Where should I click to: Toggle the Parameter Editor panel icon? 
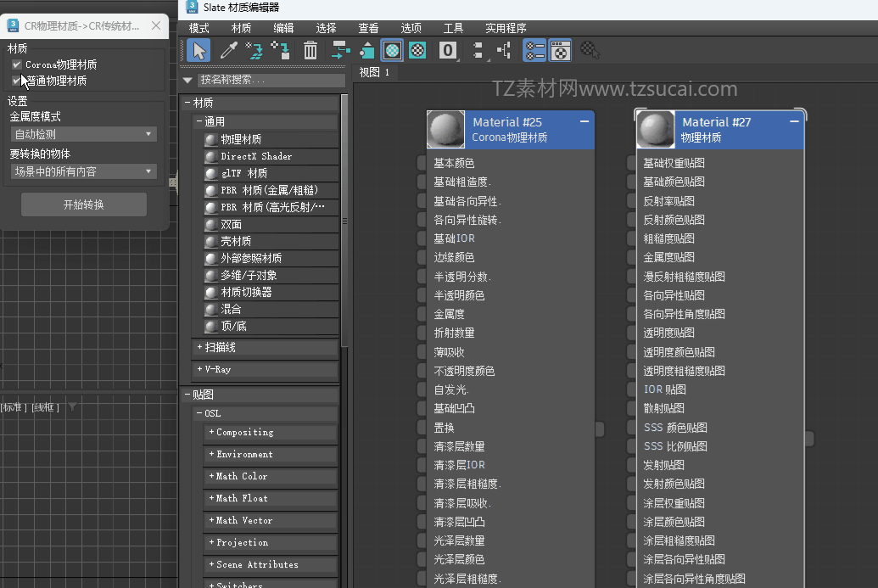tap(560, 51)
